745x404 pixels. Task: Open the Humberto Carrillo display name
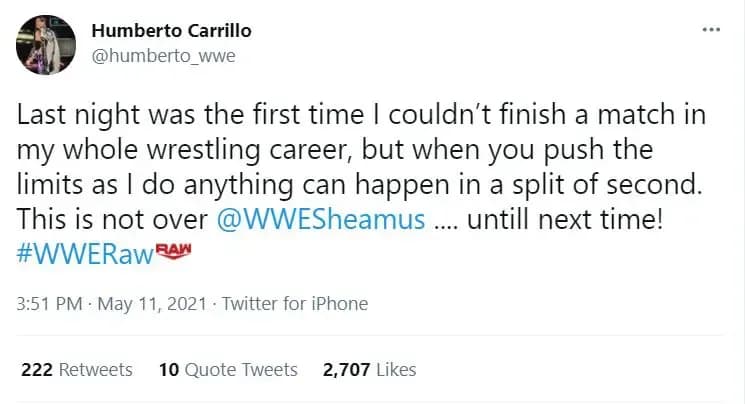click(x=170, y=30)
